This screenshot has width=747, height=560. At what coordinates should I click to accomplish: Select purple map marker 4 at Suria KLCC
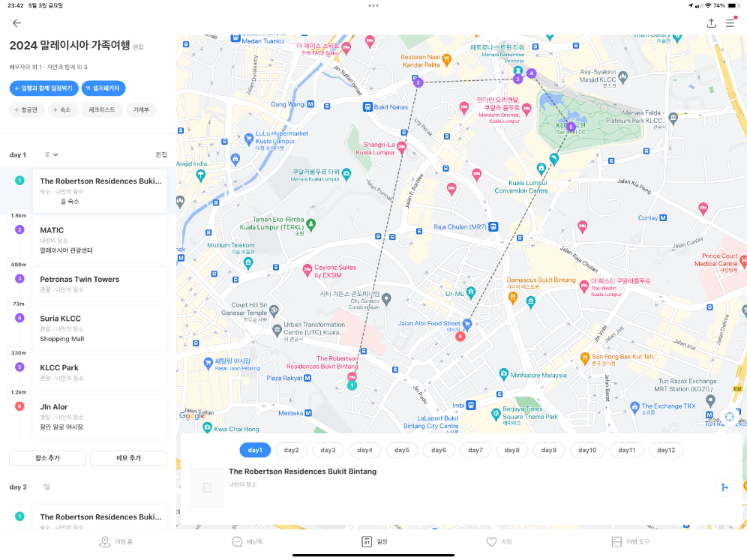point(531,73)
